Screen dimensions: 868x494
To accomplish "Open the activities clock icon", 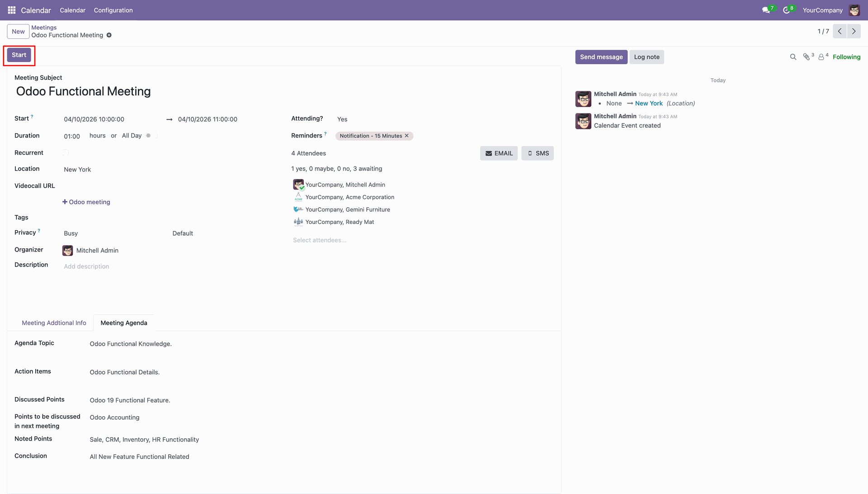I will 787,10.
